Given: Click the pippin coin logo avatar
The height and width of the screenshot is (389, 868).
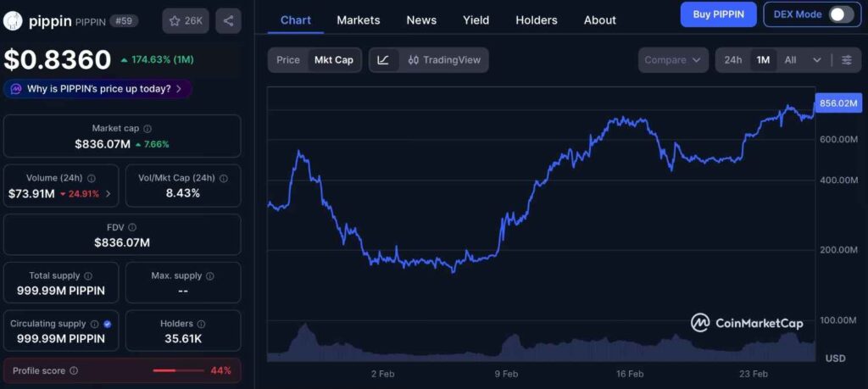Looking at the screenshot, I should [13, 21].
